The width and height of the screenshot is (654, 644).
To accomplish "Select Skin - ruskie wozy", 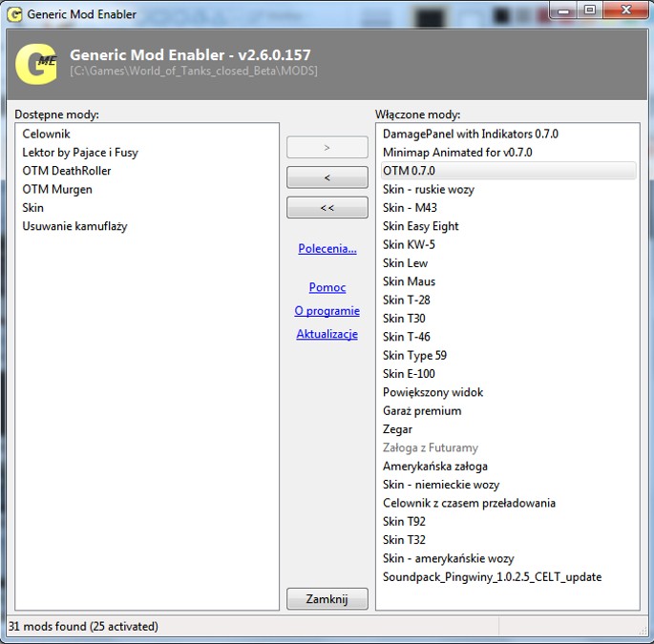I will click(x=429, y=189).
